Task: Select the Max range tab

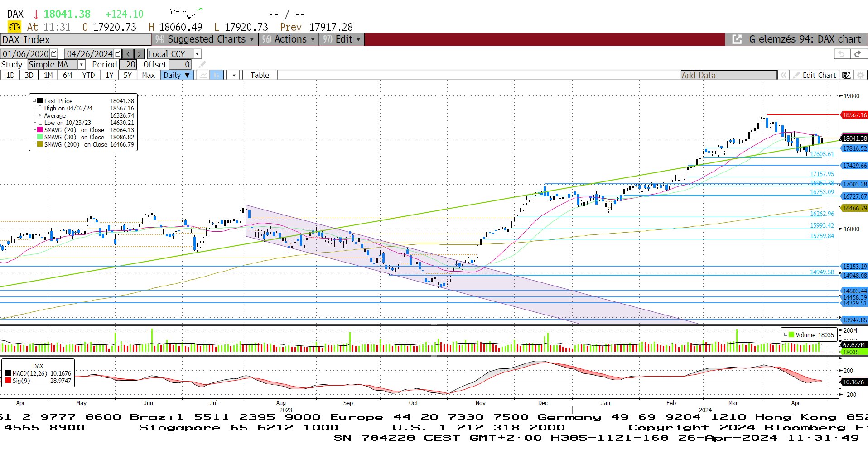Action: click(x=148, y=75)
